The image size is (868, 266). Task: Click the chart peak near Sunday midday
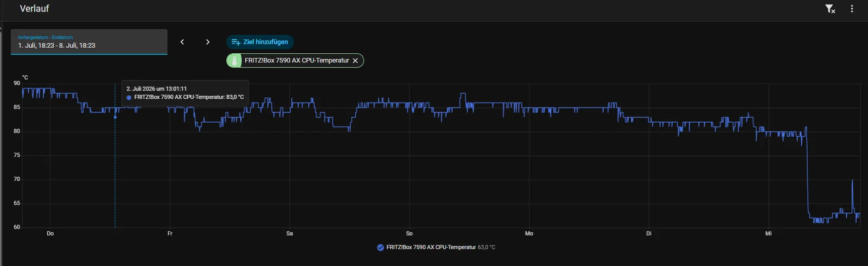tap(463, 94)
